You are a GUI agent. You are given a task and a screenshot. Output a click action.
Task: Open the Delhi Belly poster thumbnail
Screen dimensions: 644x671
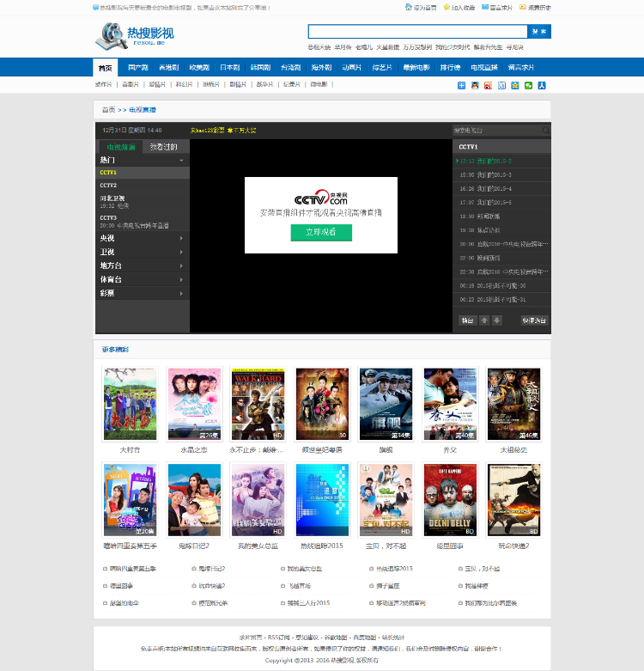coord(450,500)
